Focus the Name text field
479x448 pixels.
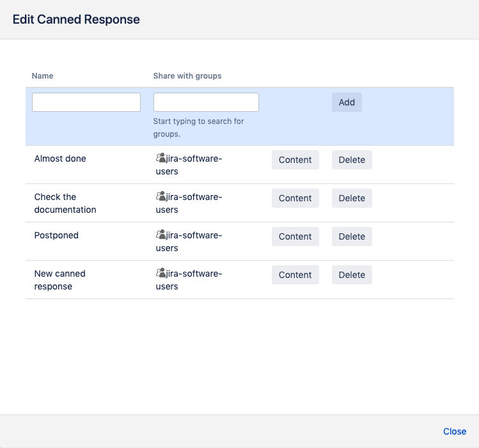[86, 102]
